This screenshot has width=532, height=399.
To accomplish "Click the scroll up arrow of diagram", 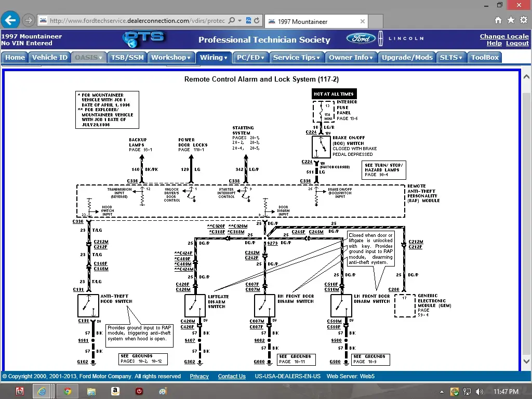I will [526, 77].
